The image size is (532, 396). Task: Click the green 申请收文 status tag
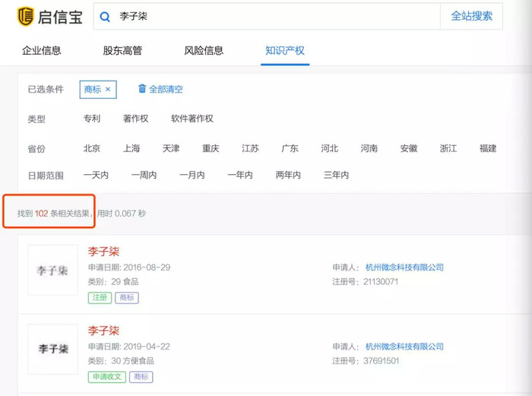click(x=107, y=377)
